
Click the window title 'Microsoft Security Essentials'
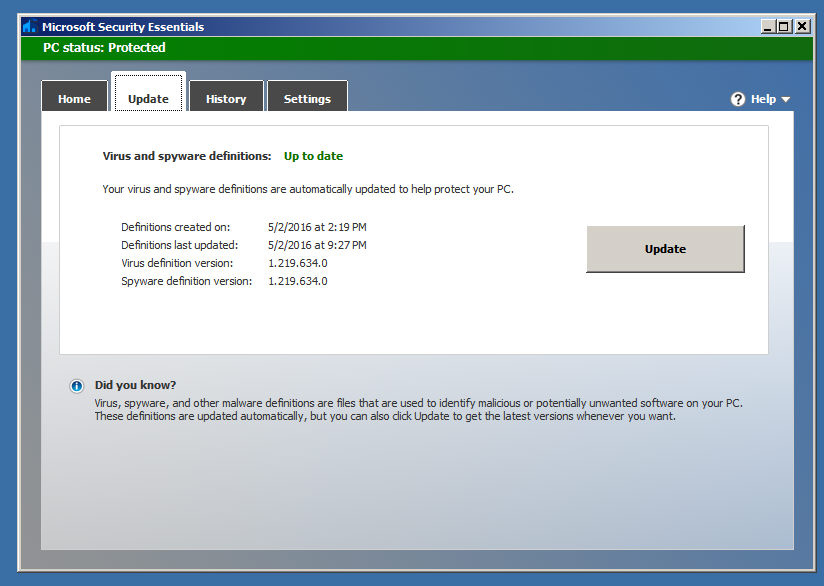pyautogui.click(x=123, y=27)
